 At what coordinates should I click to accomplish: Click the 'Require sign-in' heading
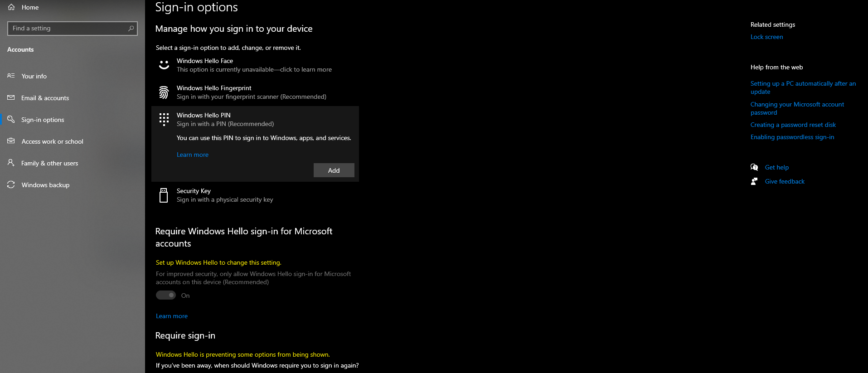point(185,335)
